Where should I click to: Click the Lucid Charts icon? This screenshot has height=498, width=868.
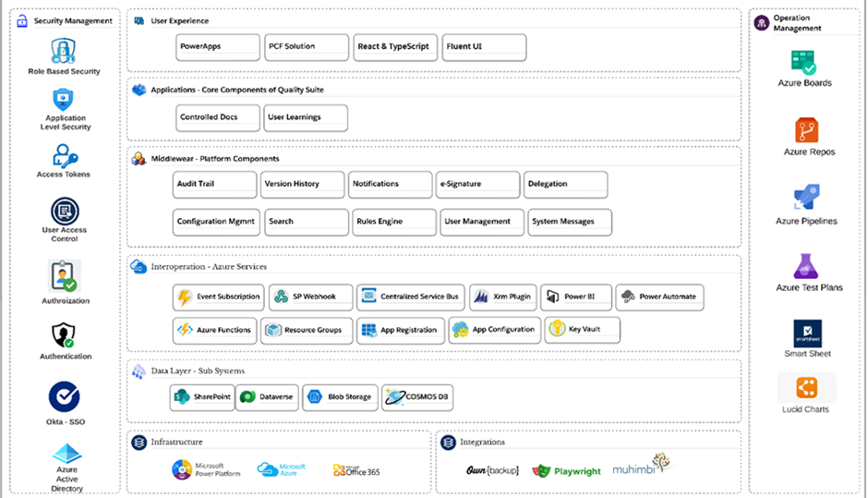tap(806, 388)
